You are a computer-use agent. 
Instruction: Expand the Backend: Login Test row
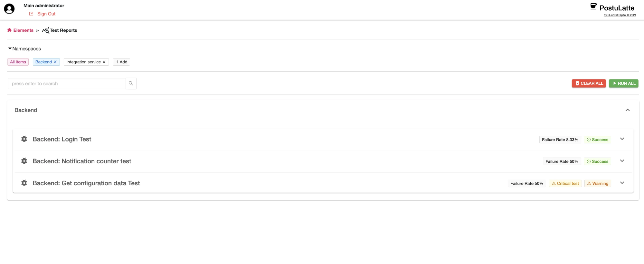tap(622, 139)
